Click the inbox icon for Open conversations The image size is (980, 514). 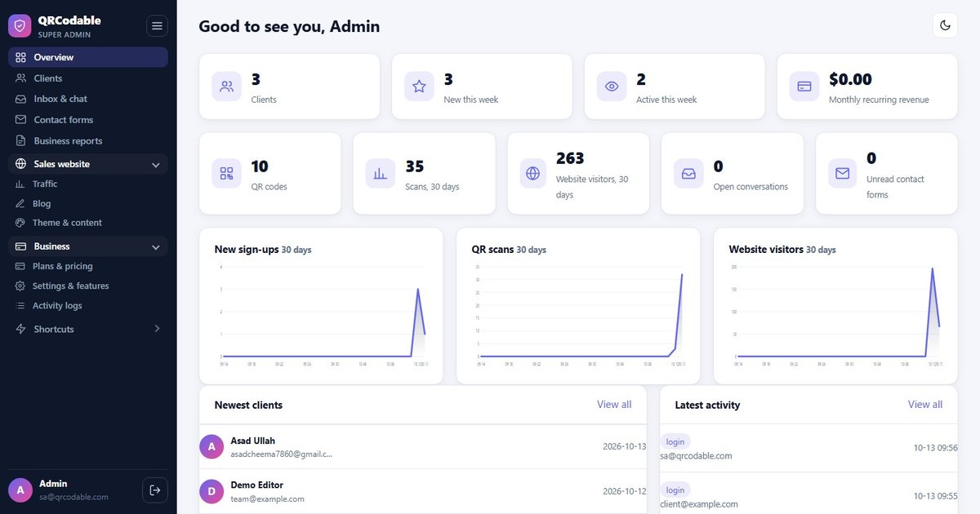tap(688, 174)
